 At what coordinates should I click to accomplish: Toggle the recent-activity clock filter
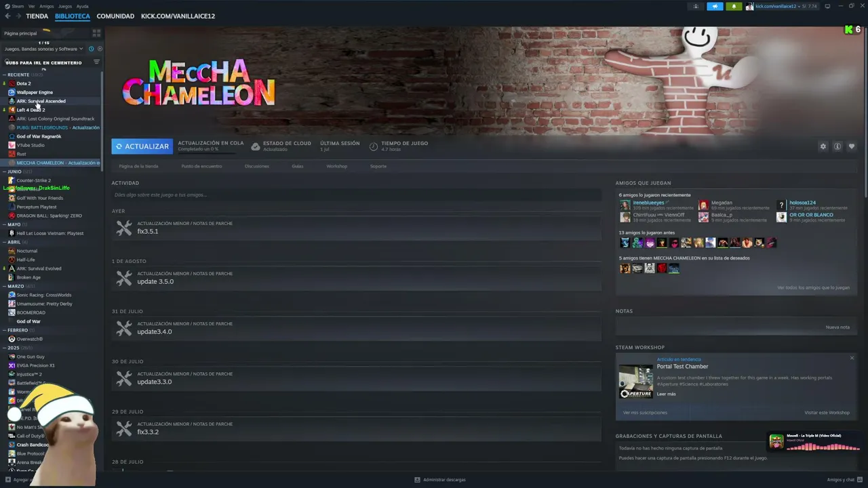point(91,49)
